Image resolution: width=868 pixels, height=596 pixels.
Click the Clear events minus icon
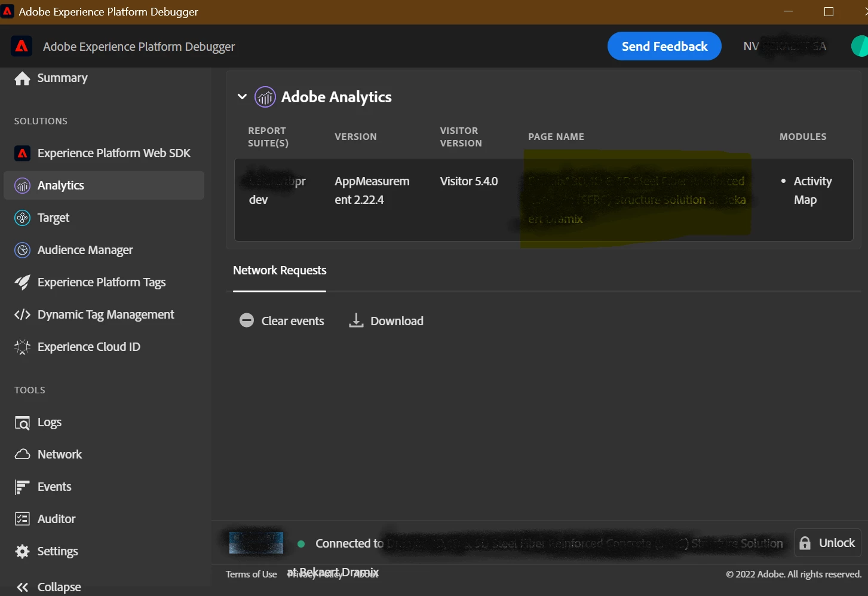(247, 320)
